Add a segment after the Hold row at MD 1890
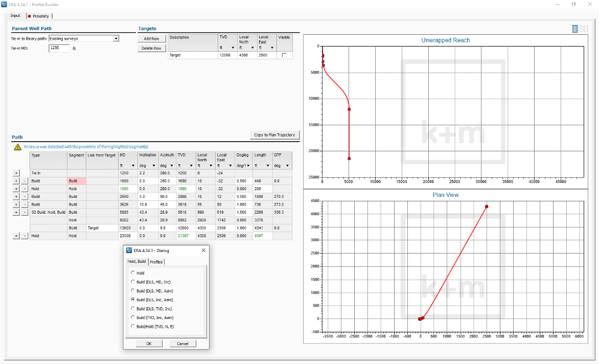This screenshot has height=364, width=599. click(16, 189)
